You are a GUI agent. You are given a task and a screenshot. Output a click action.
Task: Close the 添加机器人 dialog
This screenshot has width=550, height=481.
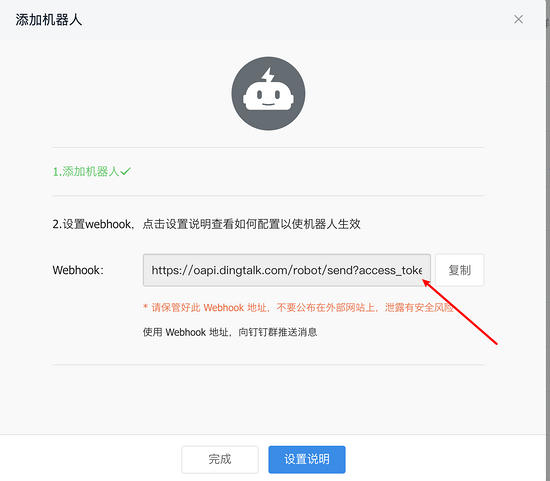(518, 19)
